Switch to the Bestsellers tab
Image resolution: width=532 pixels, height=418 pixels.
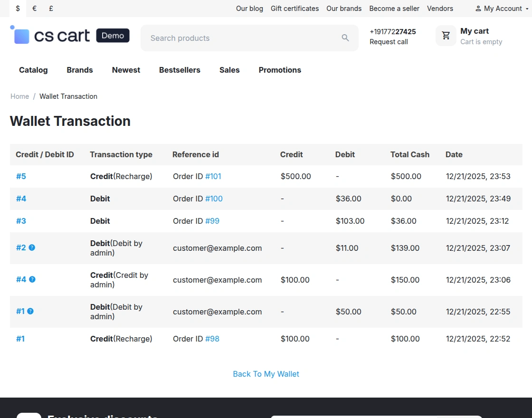tap(180, 70)
